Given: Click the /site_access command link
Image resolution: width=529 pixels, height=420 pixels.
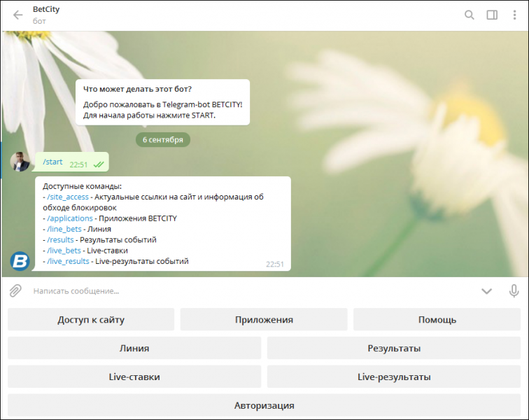Looking at the screenshot, I should 68,197.
